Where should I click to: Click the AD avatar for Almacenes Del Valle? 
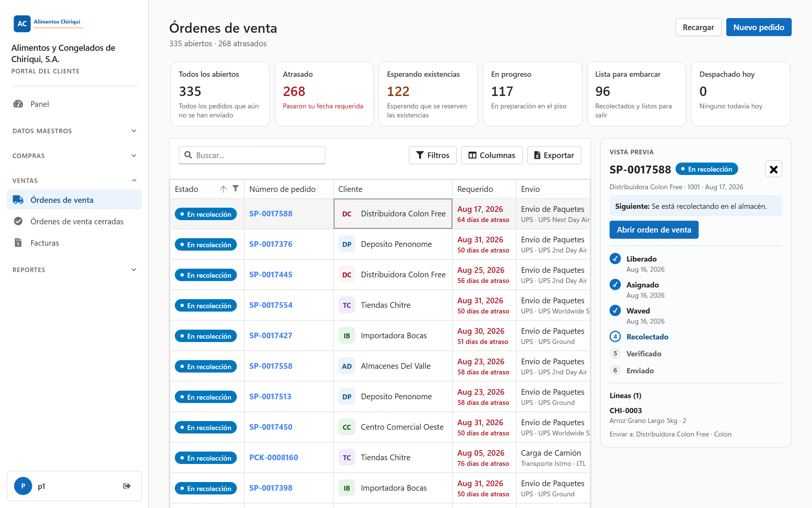pyautogui.click(x=347, y=366)
